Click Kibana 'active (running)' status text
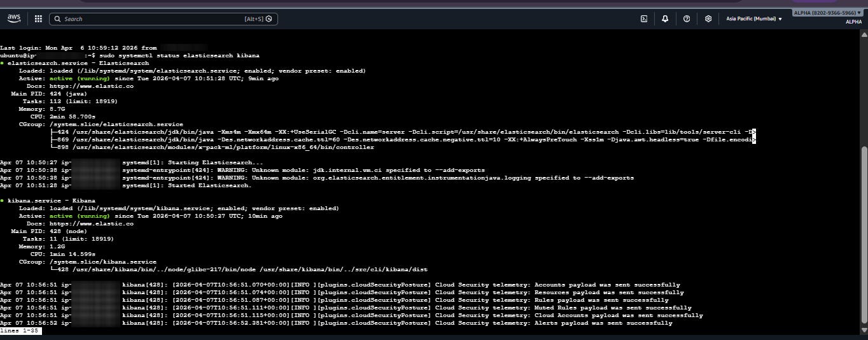The image size is (868, 340). (x=80, y=216)
